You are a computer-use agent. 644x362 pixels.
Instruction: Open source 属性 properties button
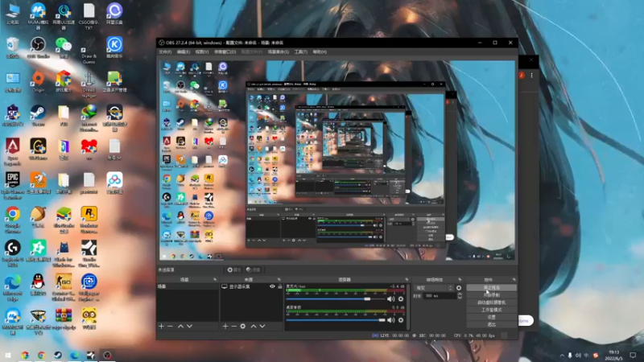coord(234,269)
